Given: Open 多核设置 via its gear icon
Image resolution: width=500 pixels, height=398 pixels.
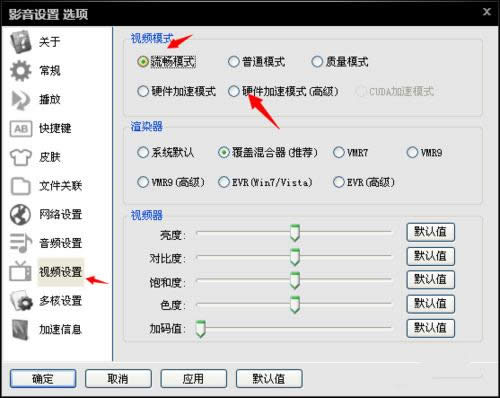Looking at the screenshot, I should point(21,301).
